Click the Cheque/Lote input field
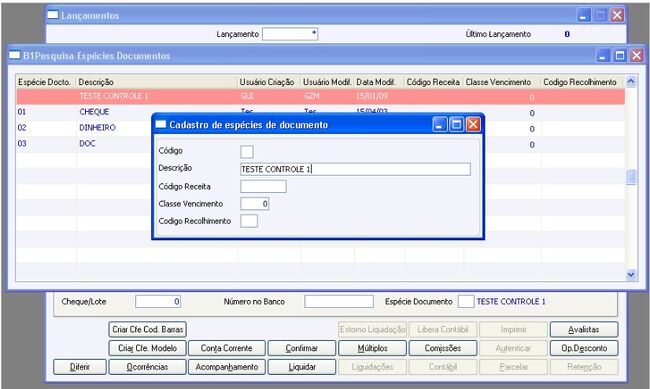 (158, 301)
